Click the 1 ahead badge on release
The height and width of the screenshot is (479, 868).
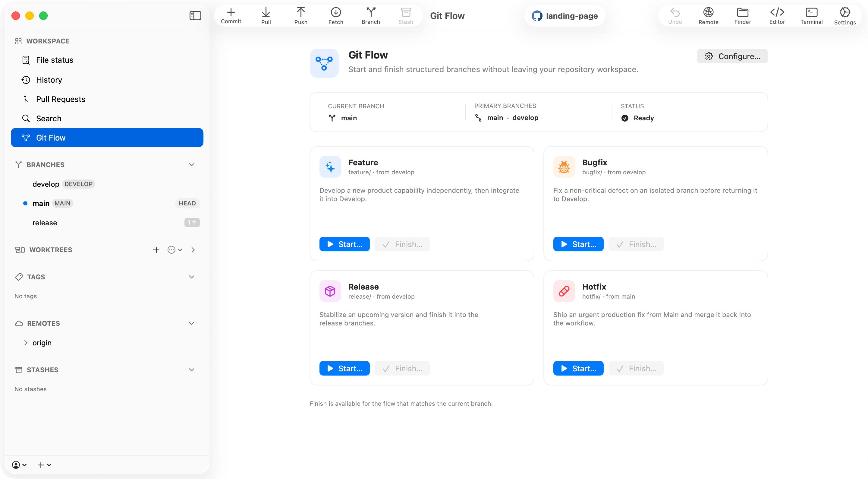[x=192, y=223]
